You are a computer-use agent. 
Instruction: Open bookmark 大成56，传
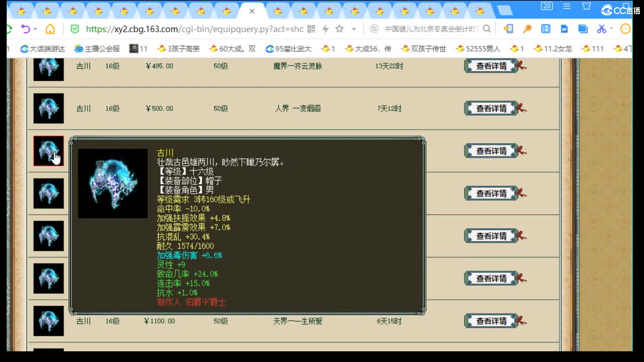pyautogui.click(x=368, y=49)
